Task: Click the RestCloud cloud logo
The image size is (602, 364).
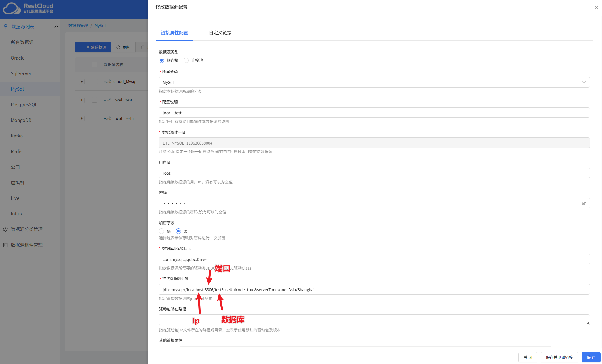Action: point(12,8)
